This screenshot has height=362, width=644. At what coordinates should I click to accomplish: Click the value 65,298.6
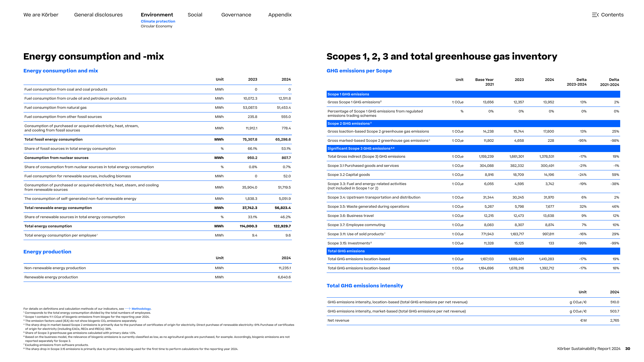point(283,139)
